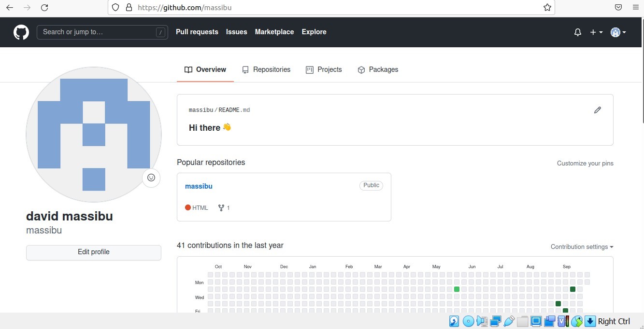Click the profile avatar image
The image size is (644, 329).
click(x=94, y=135)
